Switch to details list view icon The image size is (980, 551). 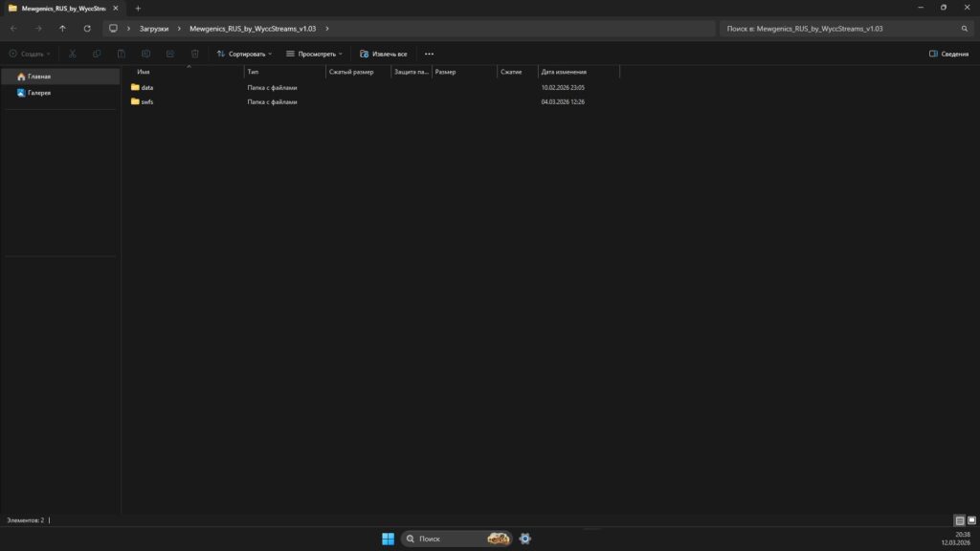click(959, 520)
